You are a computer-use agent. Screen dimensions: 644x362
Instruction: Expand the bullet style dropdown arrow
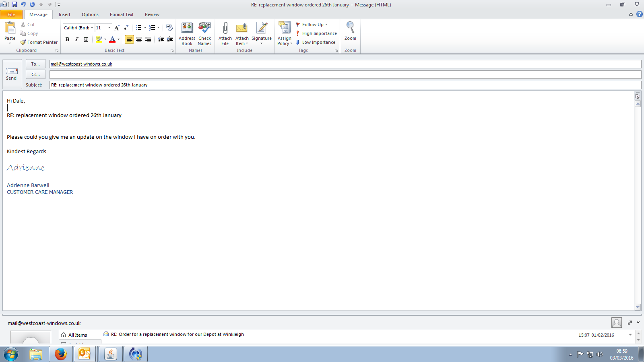click(145, 28)
